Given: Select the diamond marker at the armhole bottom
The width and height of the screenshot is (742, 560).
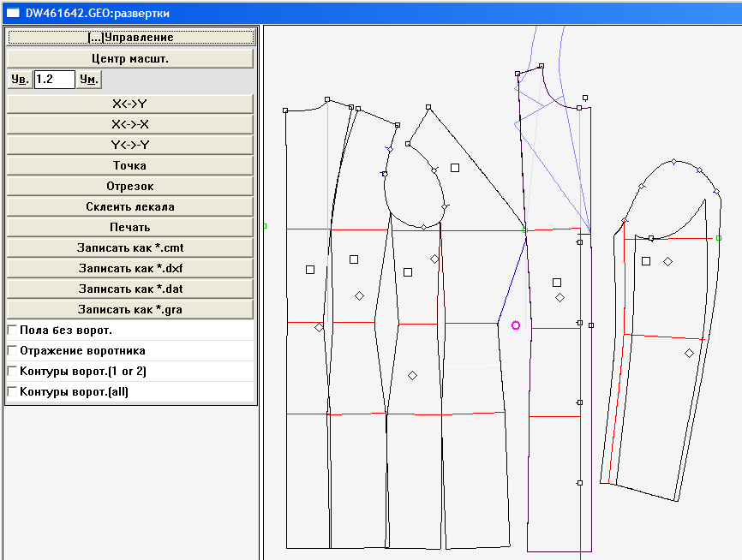Looking at the screenshot, I should [x=423, y=228].
